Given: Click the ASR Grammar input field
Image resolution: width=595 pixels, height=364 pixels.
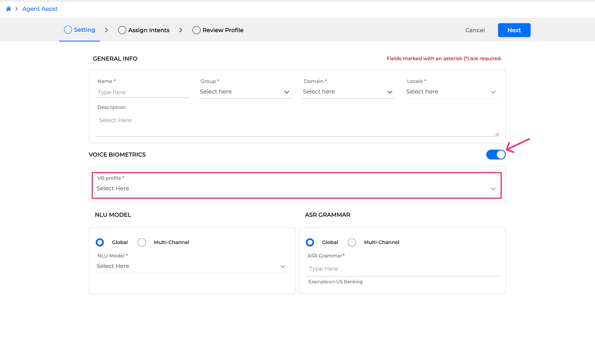Looking at the screenshot, I should 402,269.
